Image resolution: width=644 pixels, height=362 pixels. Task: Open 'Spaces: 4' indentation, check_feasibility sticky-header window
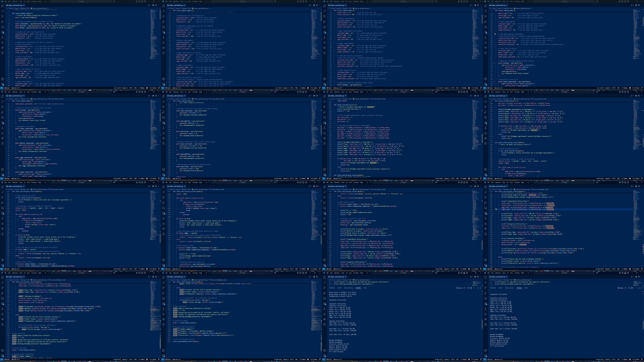point(608,178)
